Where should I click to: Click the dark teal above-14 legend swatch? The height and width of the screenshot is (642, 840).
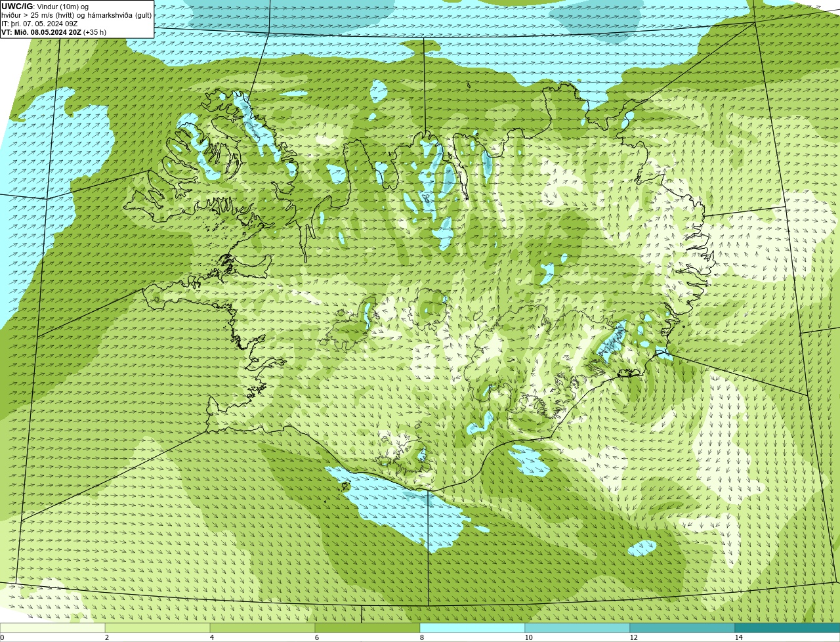[787, 628]
